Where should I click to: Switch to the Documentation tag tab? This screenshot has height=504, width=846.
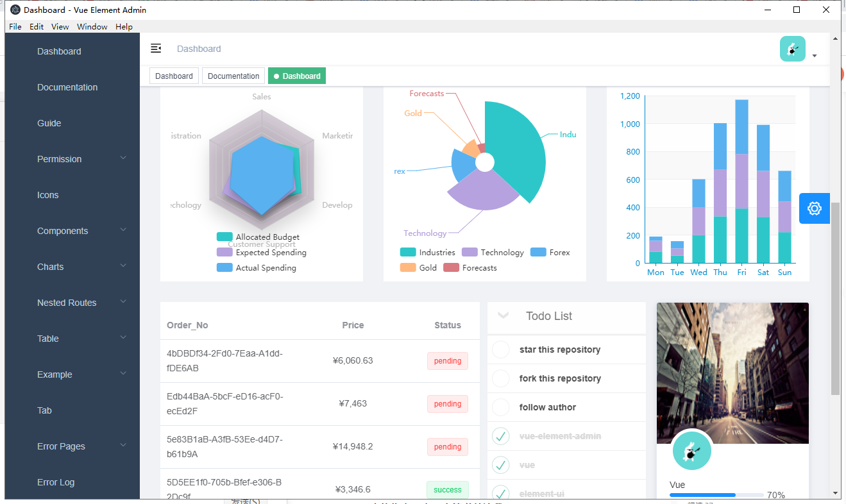tap(233, 76)
